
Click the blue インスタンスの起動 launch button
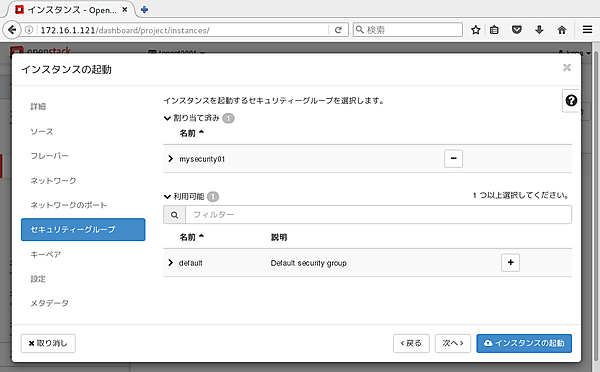524,343
